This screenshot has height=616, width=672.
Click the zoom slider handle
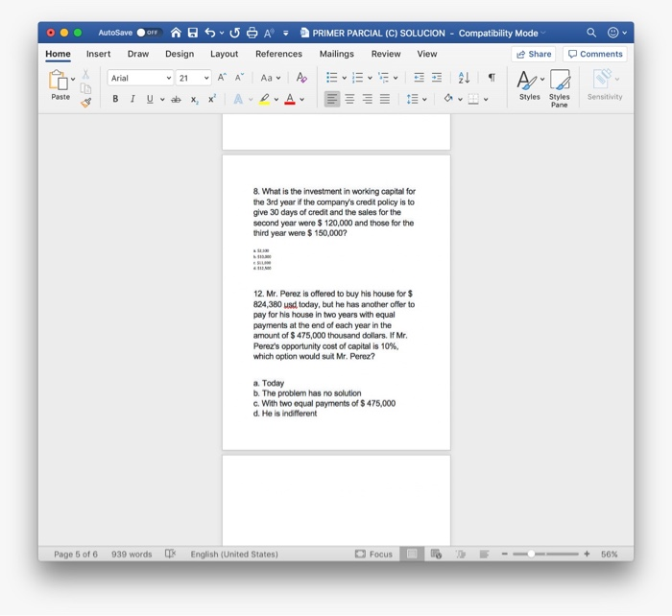click(x=531, y=554)
